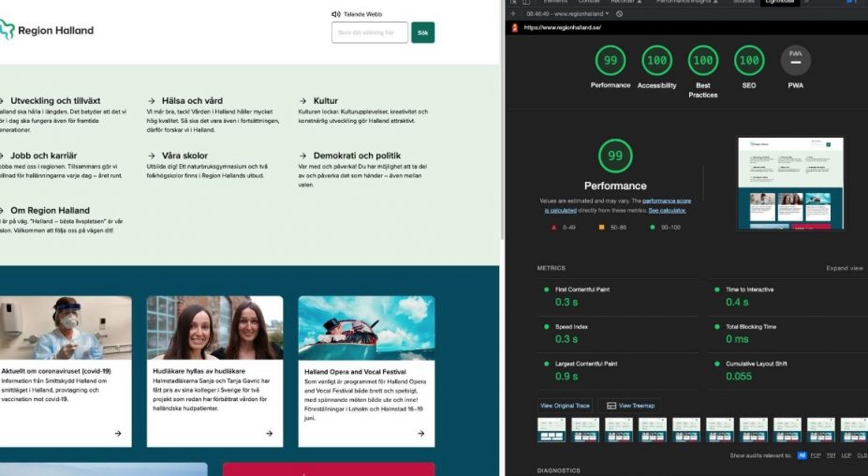Click the Performance score gauge

click(611, 60)
